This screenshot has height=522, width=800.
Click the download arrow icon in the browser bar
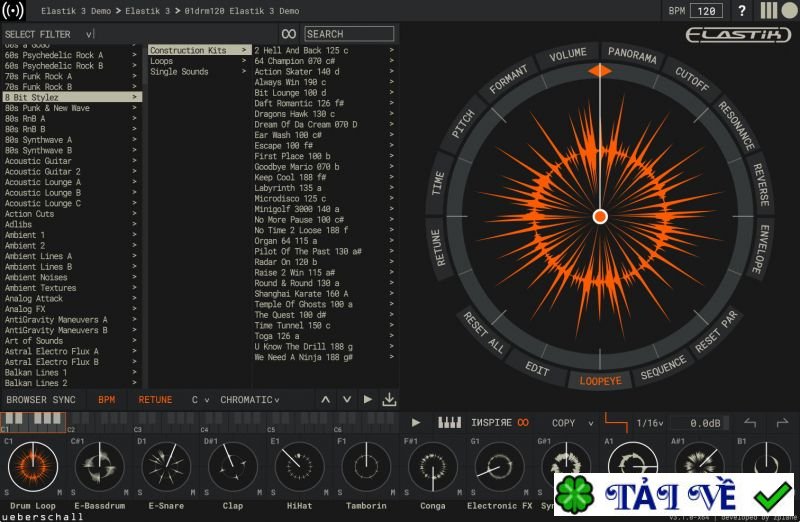pyautogui.click(x=389, y=400)
